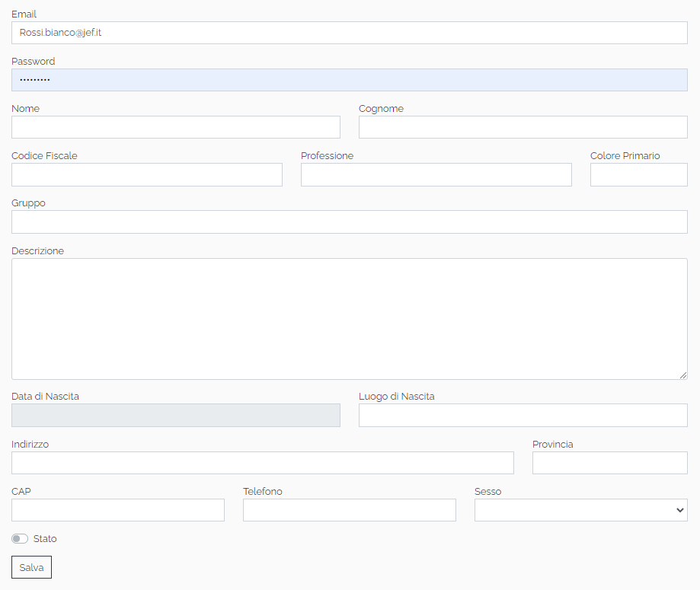Screen dimensions: 700x590
Task: Click into the Nome text box
Action: tap(175, 127)
